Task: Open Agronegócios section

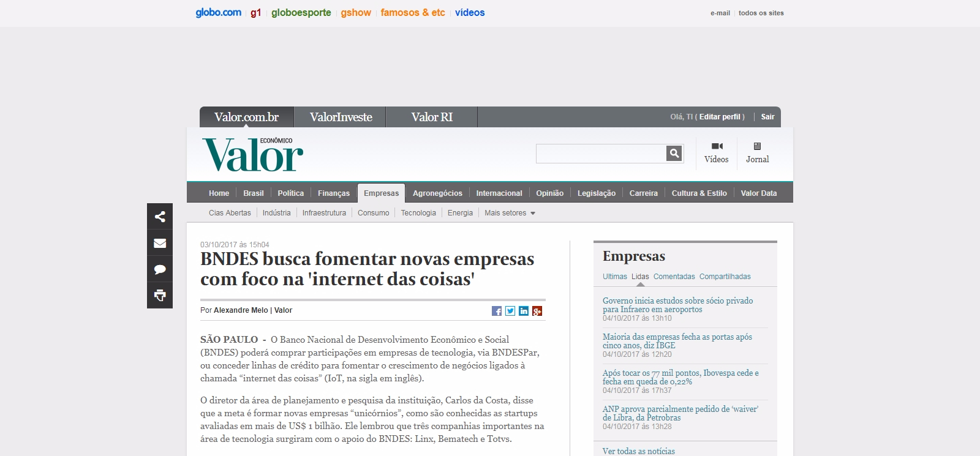Action: (437, 193)
